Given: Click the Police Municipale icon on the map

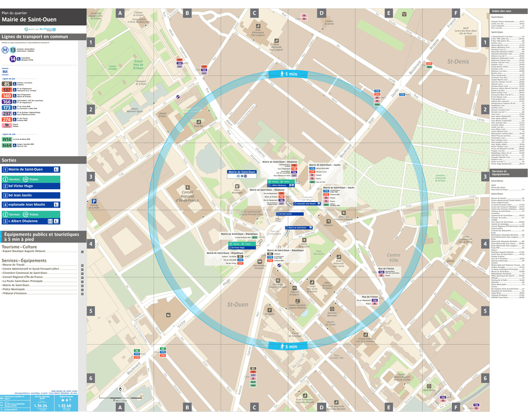Looking at the screenshot, I should tap(237, 186).
